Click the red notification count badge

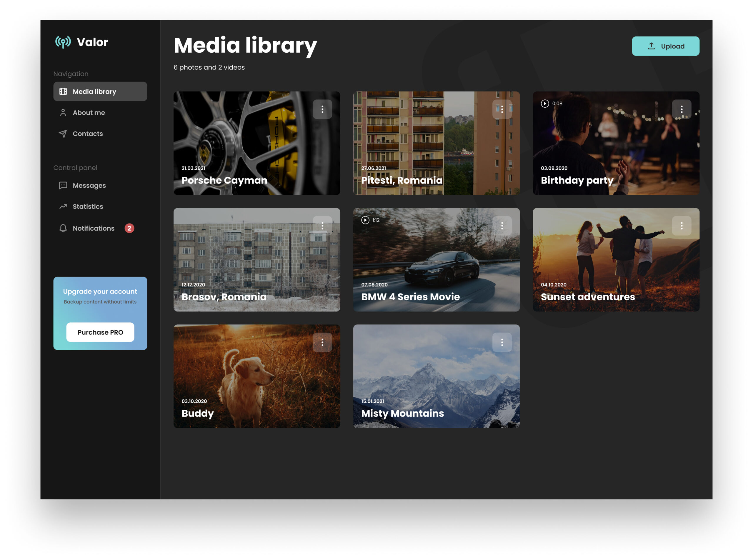(129, 228)
